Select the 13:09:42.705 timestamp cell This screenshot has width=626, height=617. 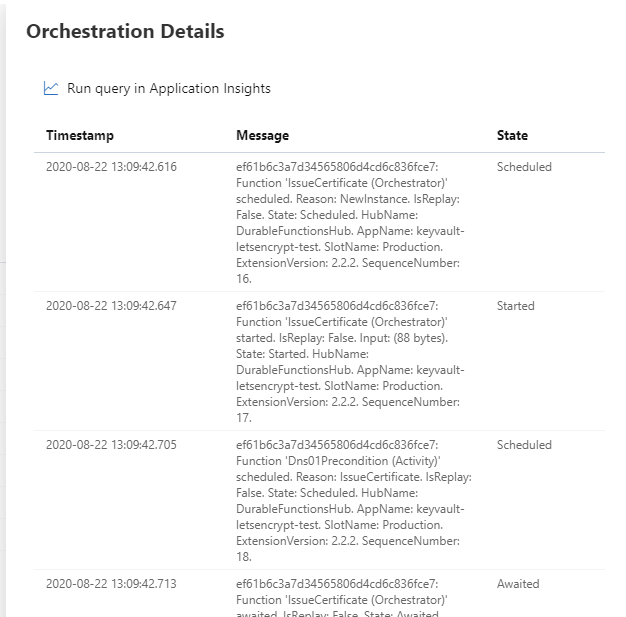click(x=111, y=445)
